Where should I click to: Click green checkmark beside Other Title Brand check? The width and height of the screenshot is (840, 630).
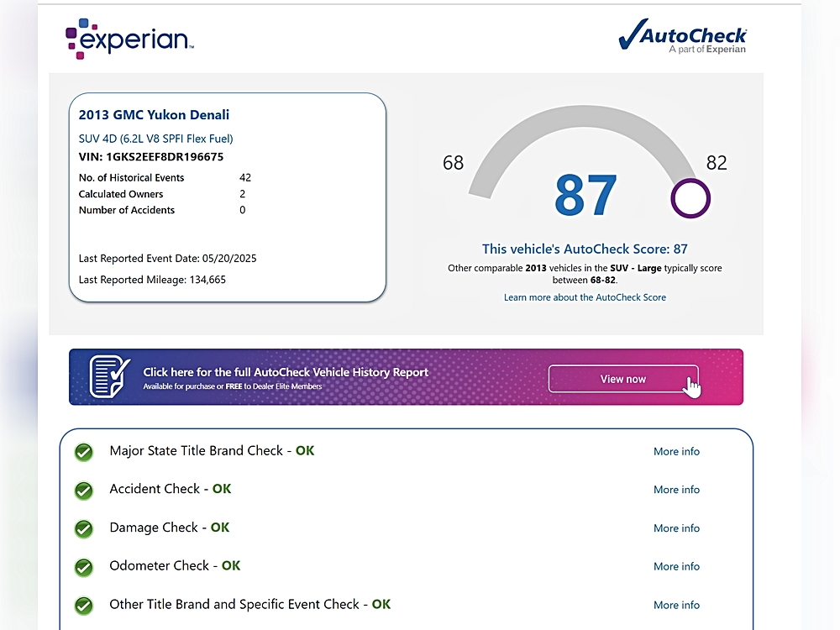[x=84, y=606]
